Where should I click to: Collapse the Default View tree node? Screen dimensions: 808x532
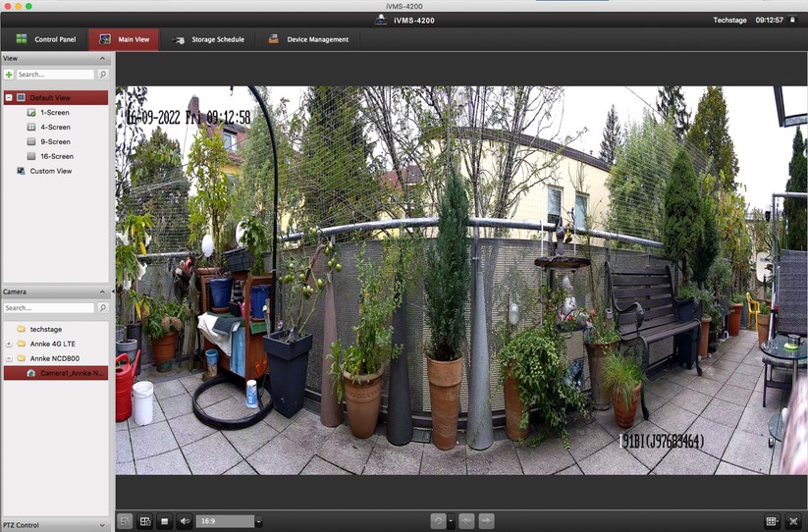tap(9, 98)
